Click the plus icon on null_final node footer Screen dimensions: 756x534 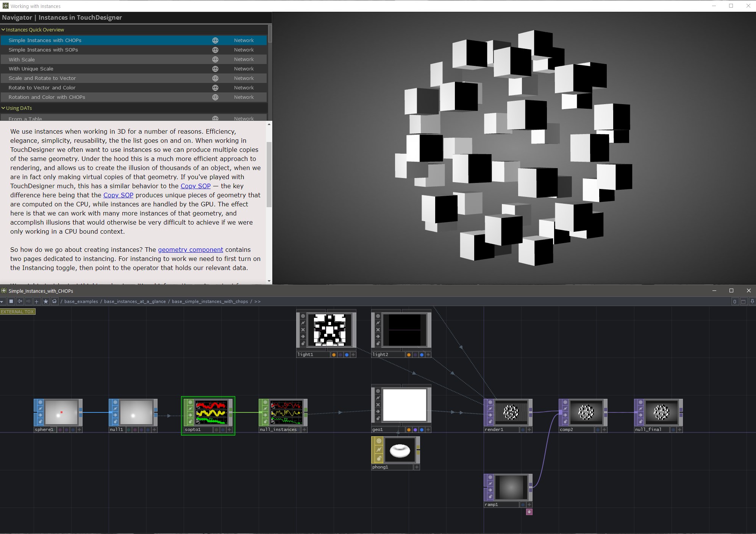coord(679,429)
